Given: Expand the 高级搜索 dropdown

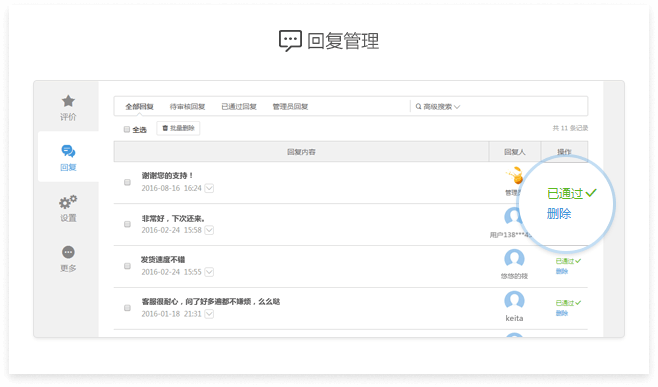Looking at the screenshot, I should 438,107.
